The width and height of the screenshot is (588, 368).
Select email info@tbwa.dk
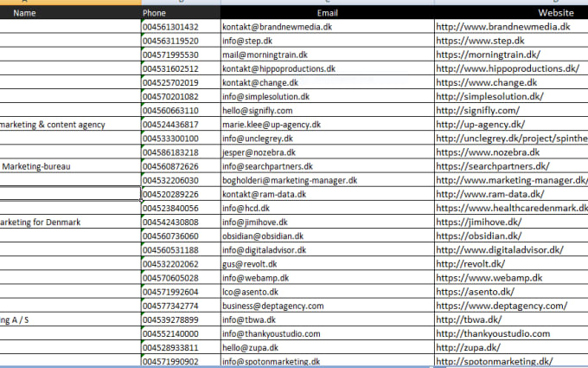(249, 320)
